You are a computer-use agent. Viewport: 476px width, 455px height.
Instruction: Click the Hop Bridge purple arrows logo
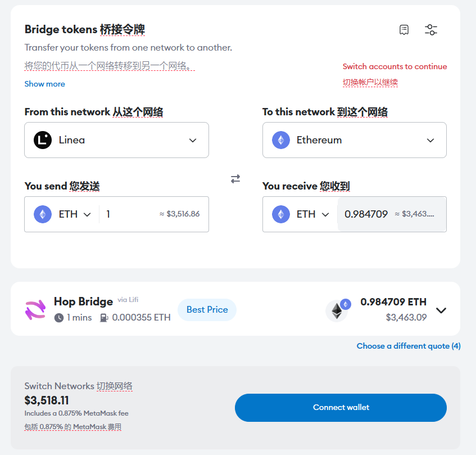(35, 309)
